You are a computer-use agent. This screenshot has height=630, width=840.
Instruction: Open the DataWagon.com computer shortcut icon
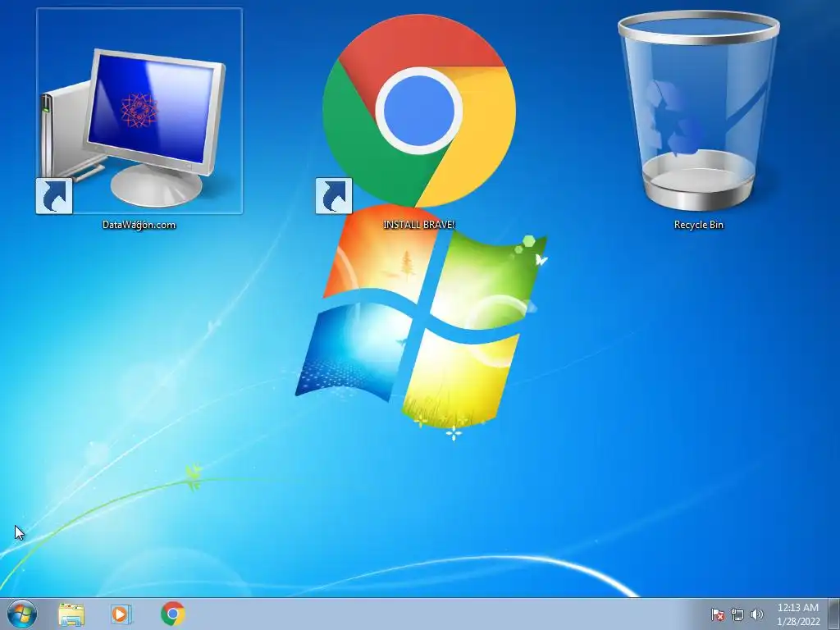139,111
